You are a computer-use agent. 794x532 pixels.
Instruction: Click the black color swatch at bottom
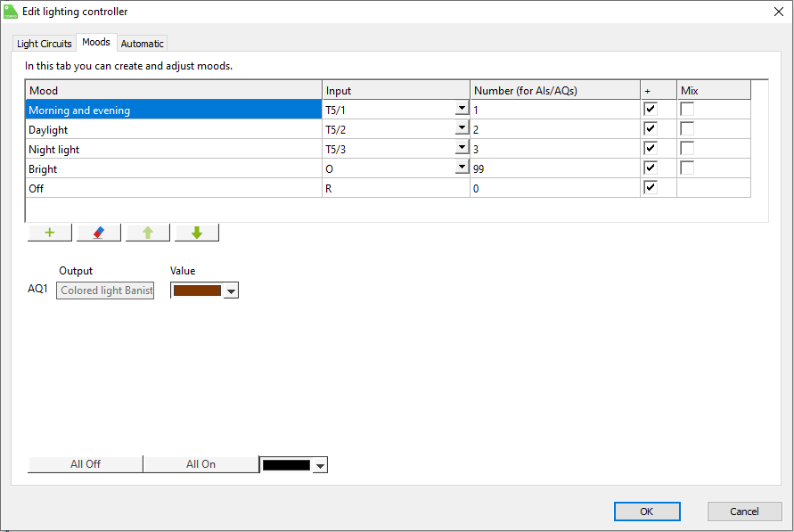(286, 464)
